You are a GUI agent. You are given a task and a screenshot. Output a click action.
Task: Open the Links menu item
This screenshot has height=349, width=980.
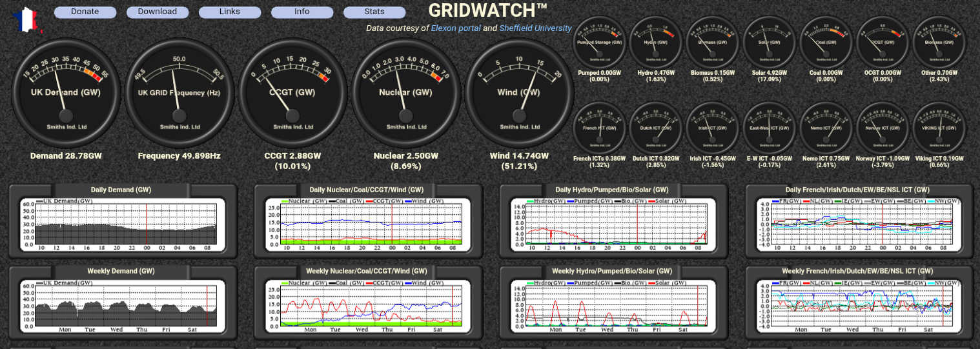[230, 12]
